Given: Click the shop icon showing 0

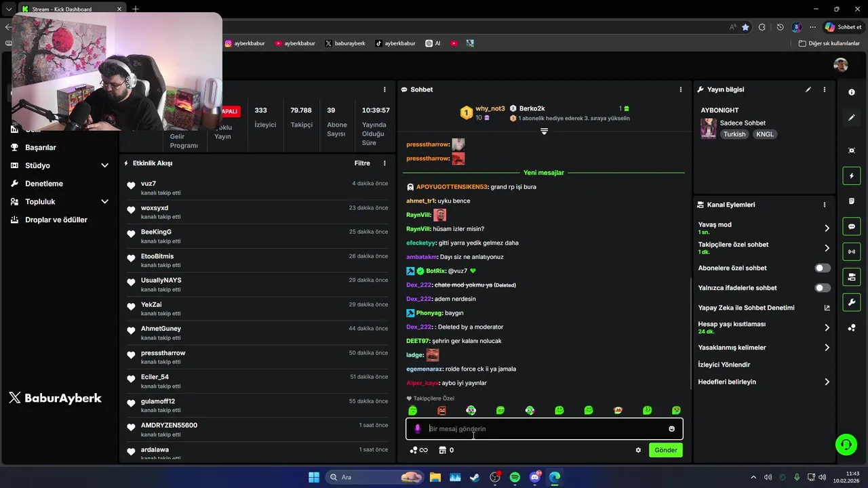Looking at the screenshot, I should click(x=446, y=450).
